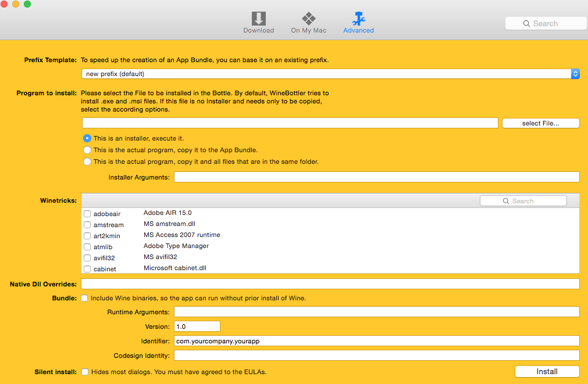The image size is (588, 384).
Task: Click the Installer Arguments field
Action: click(376, 177)
